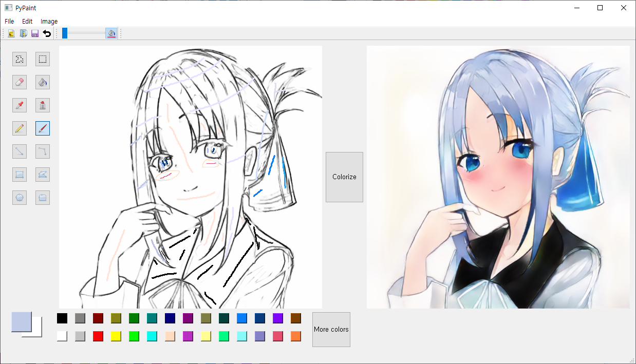Image resolution: width=636 pixels, height=364 pixels.
Task: Pick the white color swatch in palette
Action: [x=62, y=336]
